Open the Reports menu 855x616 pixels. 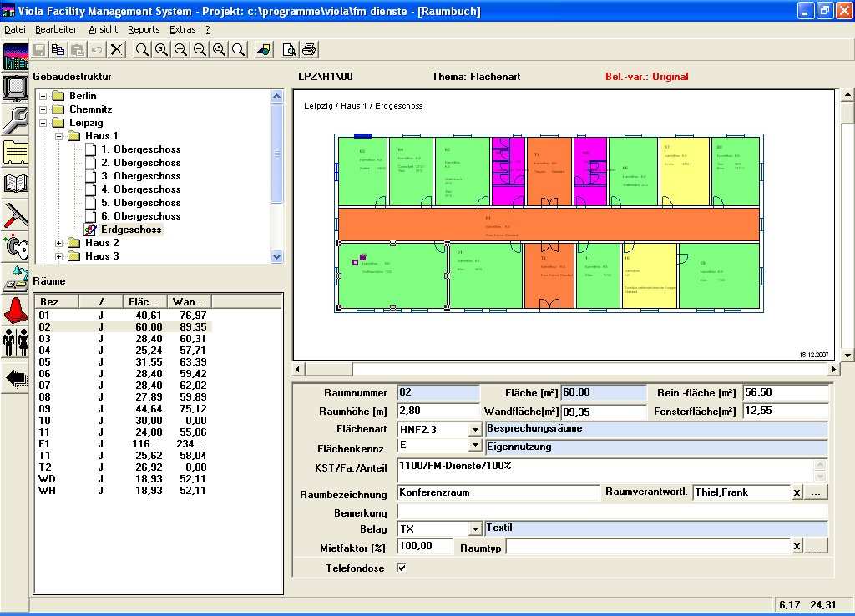144,29
